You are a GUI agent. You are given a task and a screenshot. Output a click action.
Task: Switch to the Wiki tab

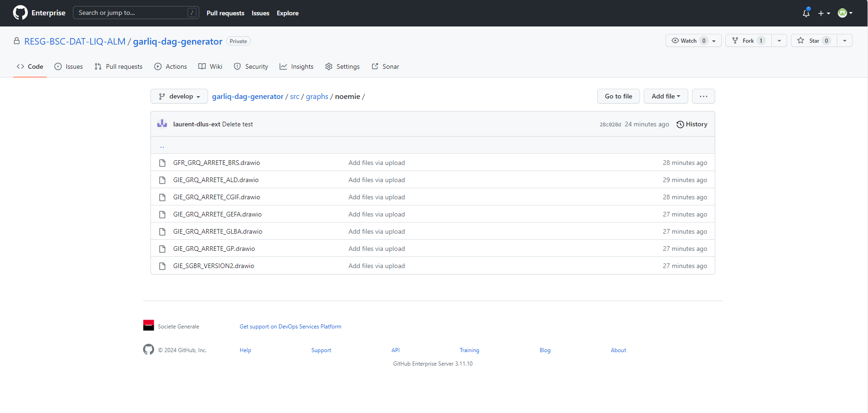click(210, 66)
